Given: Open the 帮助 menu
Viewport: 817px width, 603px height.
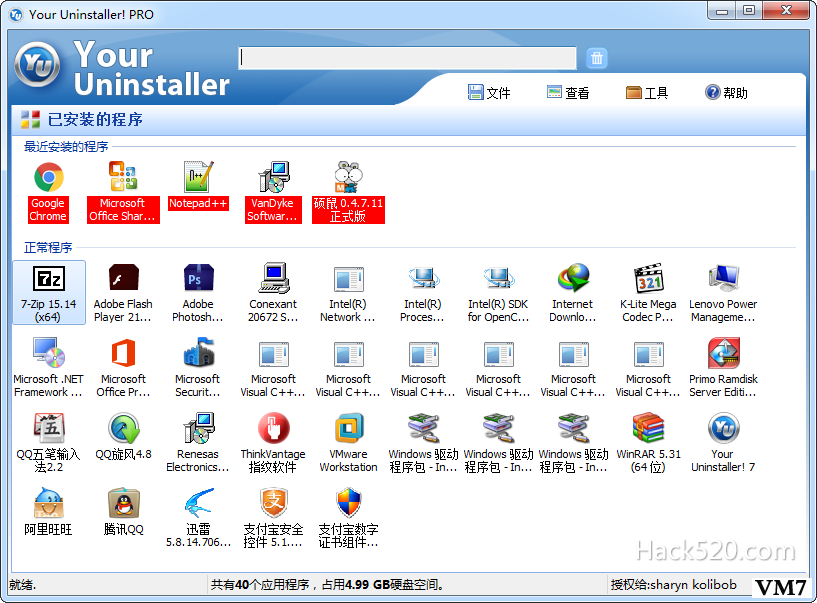Looking at the screenshot, I should [x=726, y=93].
